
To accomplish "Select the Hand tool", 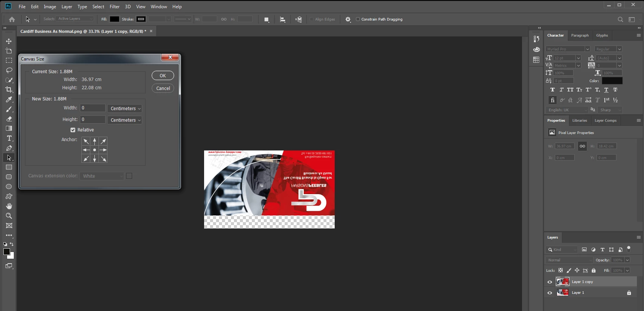I will [9, 206].
